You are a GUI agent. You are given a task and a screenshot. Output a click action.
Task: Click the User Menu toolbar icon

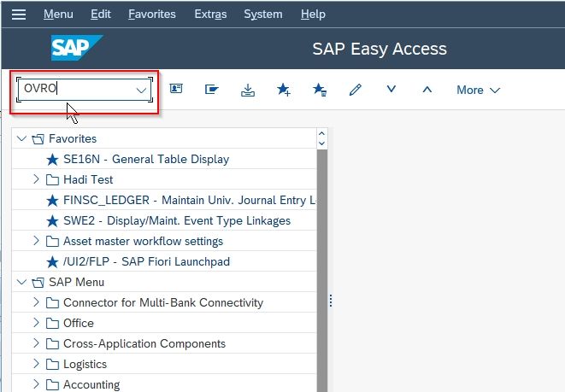176,89
